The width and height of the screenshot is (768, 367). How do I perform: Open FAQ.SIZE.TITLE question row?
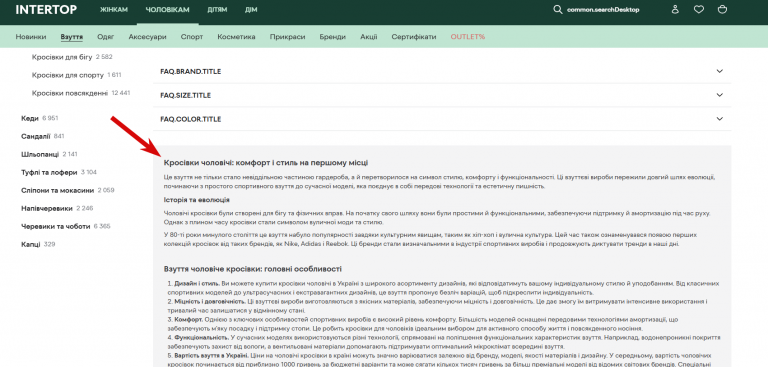[442, 95]
